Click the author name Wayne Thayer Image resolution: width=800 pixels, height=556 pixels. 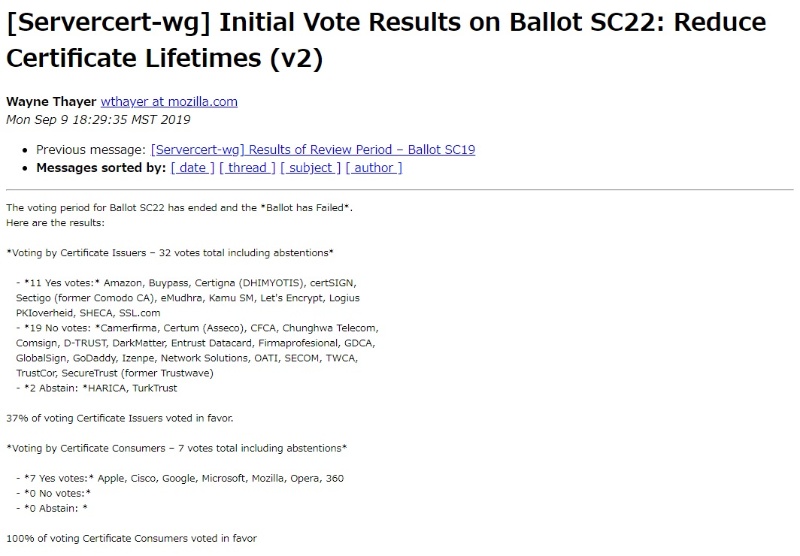[51, 102]
